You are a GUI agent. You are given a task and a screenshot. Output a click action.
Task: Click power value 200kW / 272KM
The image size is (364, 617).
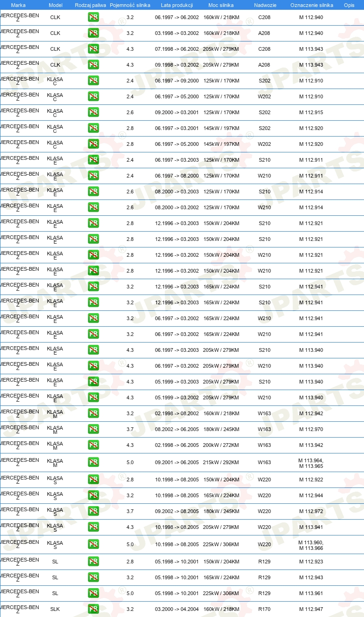(221, 445)
